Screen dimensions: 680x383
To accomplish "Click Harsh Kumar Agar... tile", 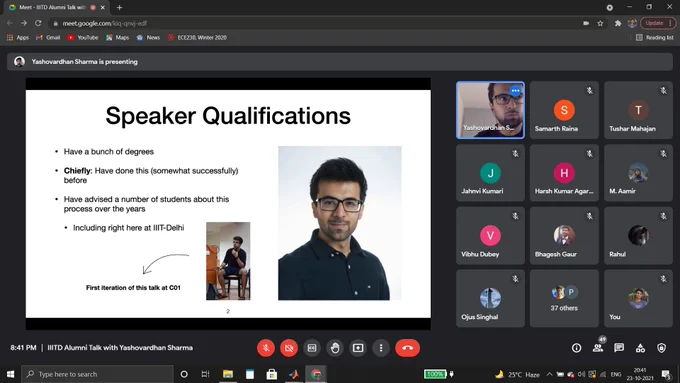I will click(x=564, y=173).
